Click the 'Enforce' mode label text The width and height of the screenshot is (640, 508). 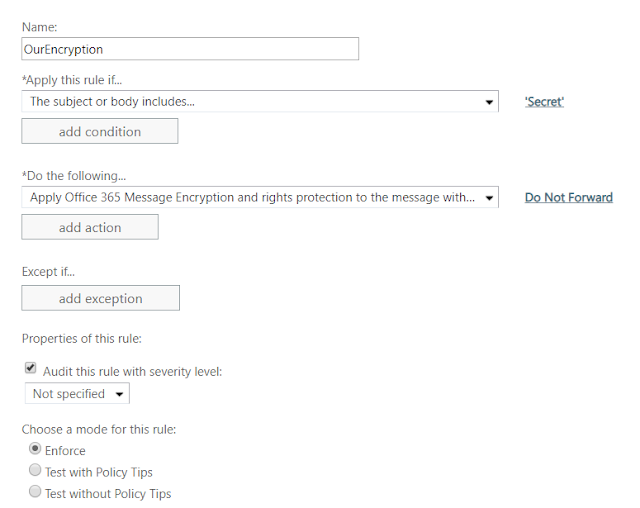65,451
